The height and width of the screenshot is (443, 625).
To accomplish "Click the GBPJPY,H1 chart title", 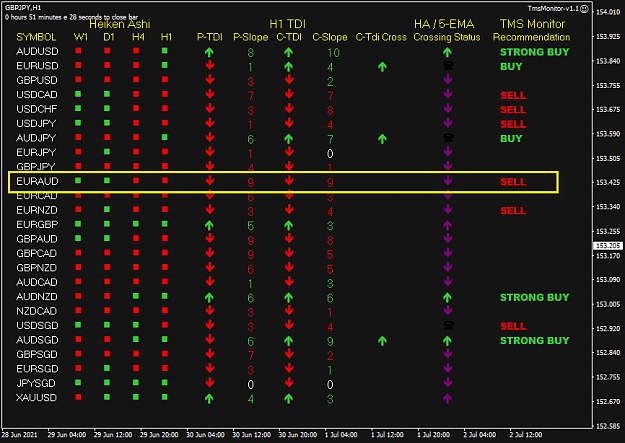I will click(x=23, y=8).
